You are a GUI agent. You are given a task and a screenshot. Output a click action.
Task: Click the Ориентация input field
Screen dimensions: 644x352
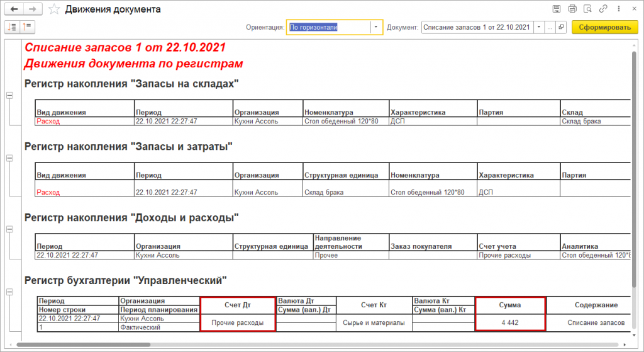point(327,28)
